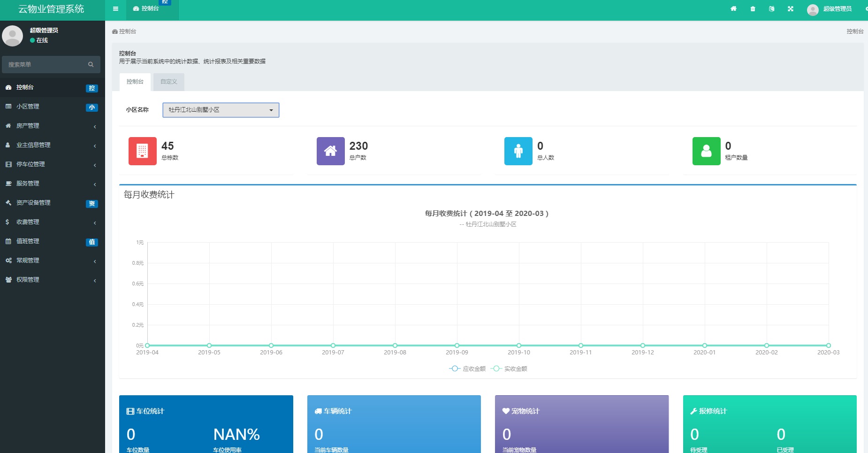Open the 小区名称 dropdown
This screenshot has height=453, width=868.
(x=221, y=110)
